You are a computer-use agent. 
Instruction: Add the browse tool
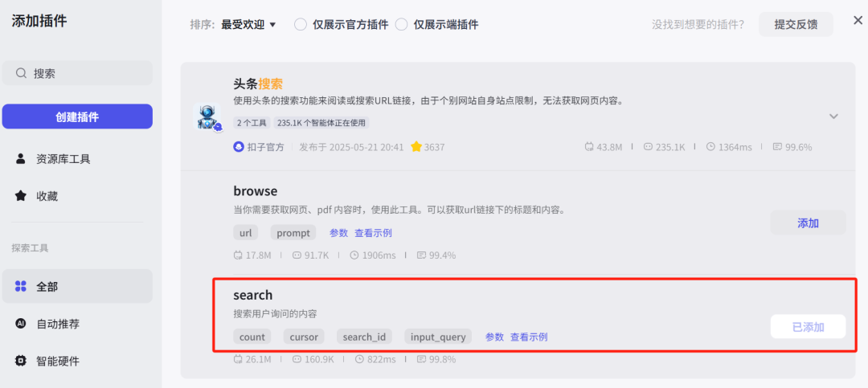point(809,223)
